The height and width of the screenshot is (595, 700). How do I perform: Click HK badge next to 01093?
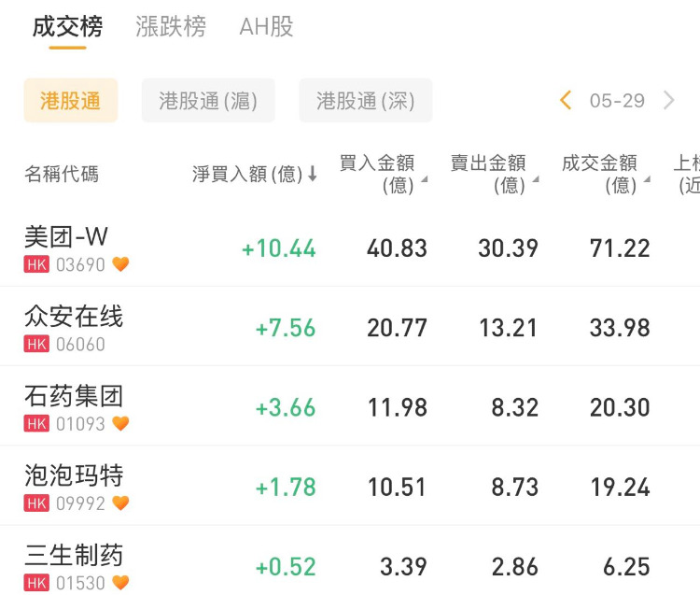tap(36, 423)
